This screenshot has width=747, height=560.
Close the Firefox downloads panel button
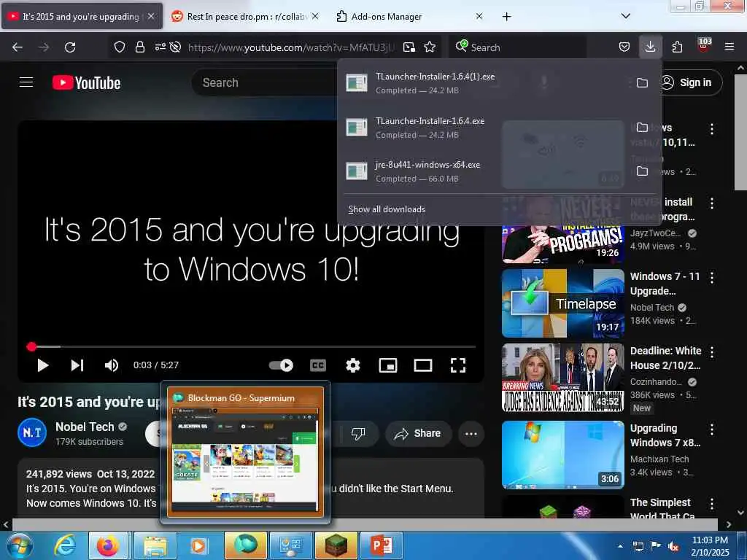coord(650,47)
